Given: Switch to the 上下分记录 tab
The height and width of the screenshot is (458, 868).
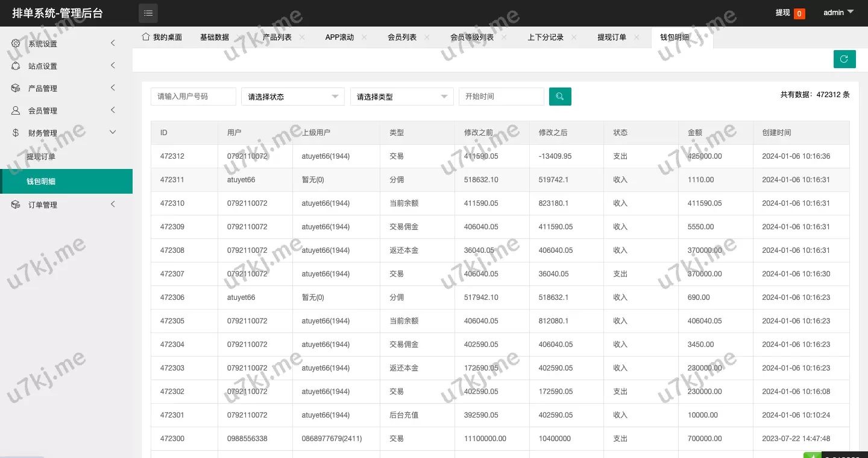Looking at the screenshot, I should pyautogui.click(x=545, y=37).
